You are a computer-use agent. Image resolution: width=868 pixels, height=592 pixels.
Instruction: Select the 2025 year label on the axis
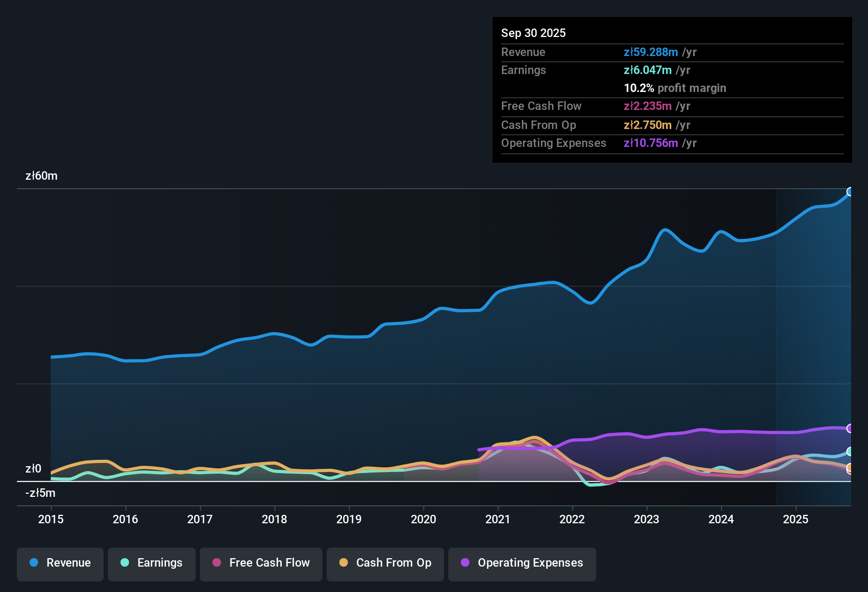[796, 520]
